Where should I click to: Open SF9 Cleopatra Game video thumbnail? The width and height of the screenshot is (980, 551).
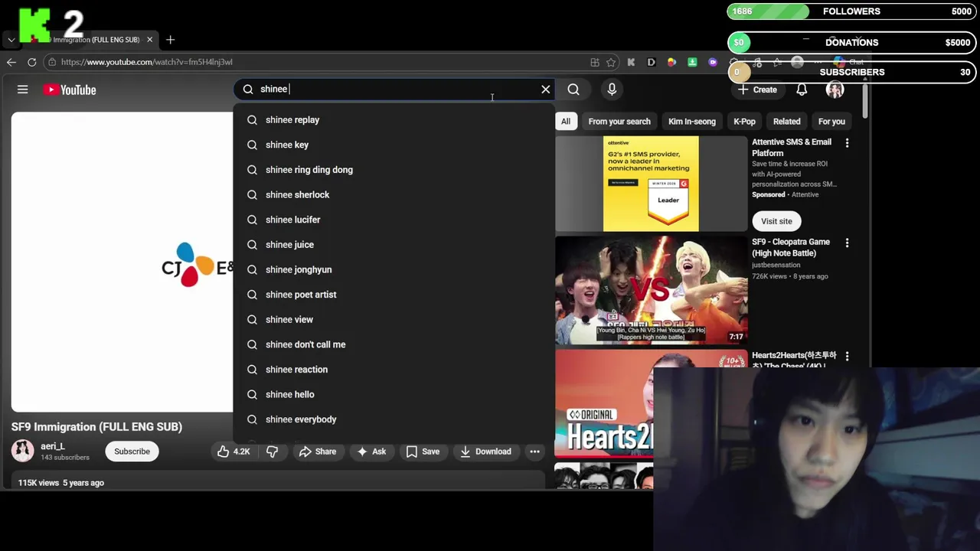(651, 290)
